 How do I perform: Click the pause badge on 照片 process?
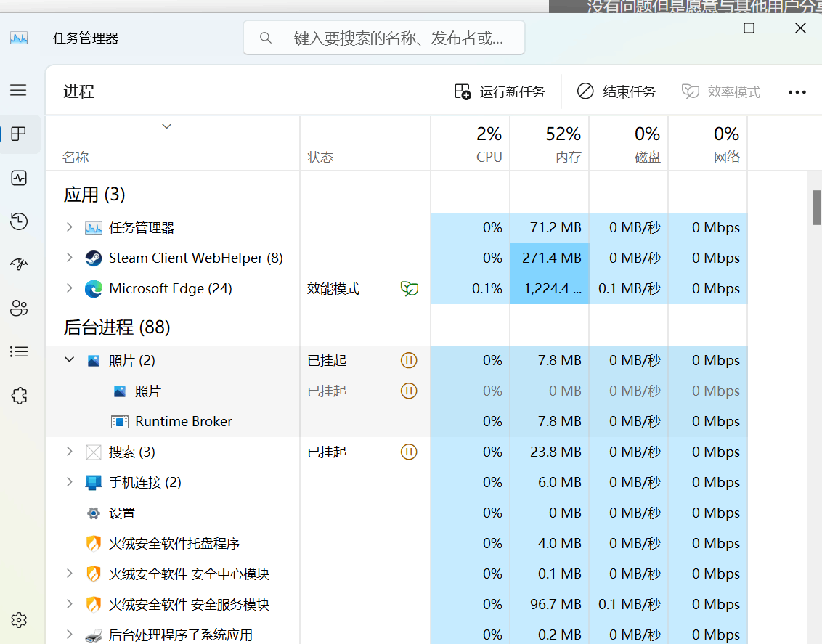tap(409, 360)
